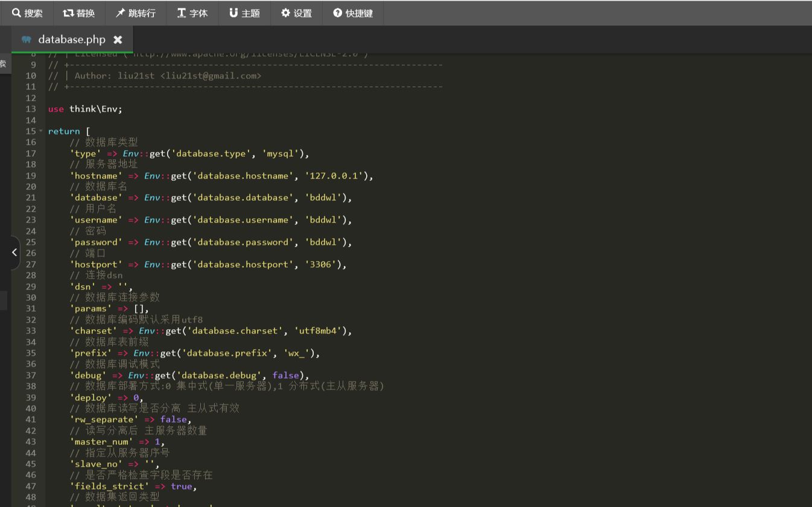Viewport: 812px width, 507px height.
Task: Click the 'debug' key on line 37
Action: pos(88,376)
